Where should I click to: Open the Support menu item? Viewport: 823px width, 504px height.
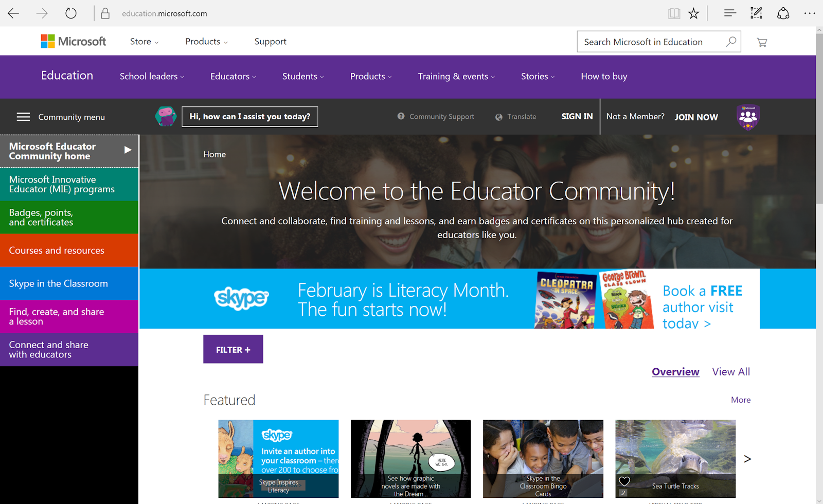click(x=270, y=42)
